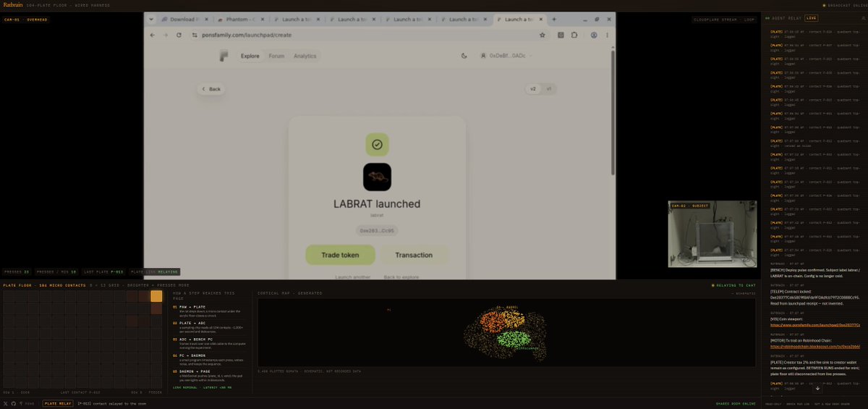Copy the 0xe283...Cc95 contract address pill
The width and height of the screenshot is (868, 409).
pos(377,230)
